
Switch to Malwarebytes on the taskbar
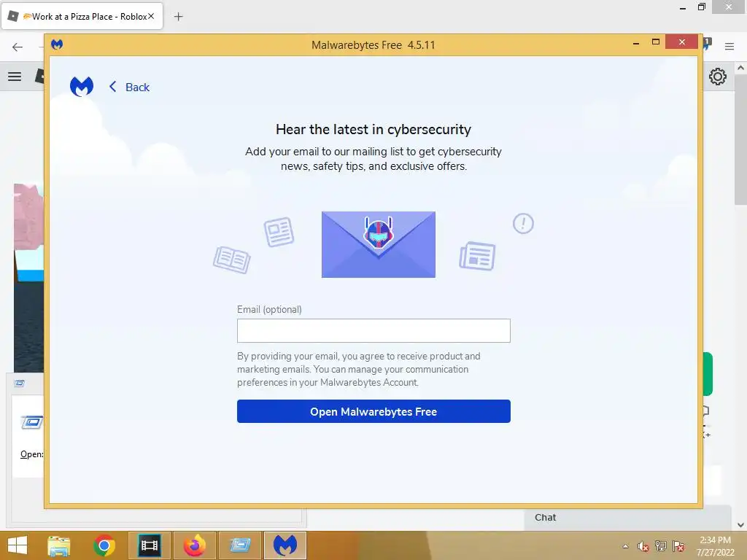point(285,545)
